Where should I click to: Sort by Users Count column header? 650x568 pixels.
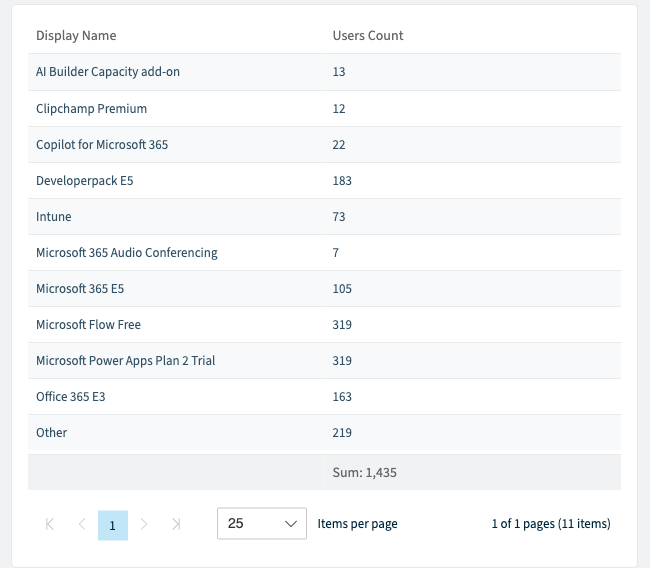click(x=368, y=36)
